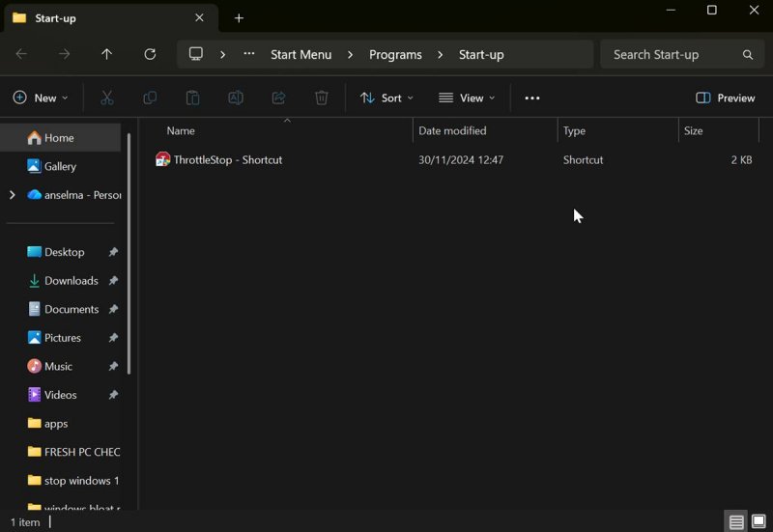Open the Documents quick access folder
Screen dimensions: 773x532
coord(72,309)
